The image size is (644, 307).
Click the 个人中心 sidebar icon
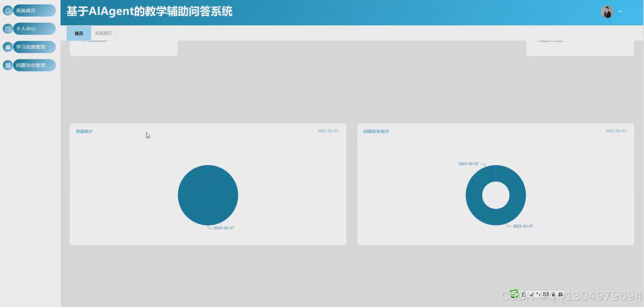(7, 29)
